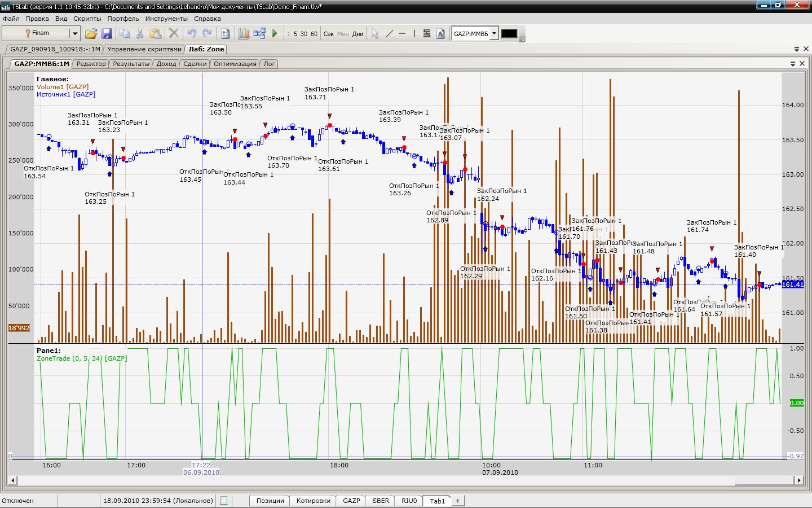The height and width of the screenshot is (508, 812).
Task: Open the Скрипты menu
Action: [87, 19]
